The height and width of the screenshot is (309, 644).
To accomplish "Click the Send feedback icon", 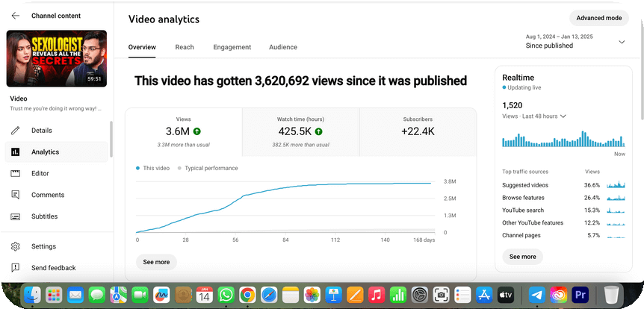I will [x=16, y=268].
